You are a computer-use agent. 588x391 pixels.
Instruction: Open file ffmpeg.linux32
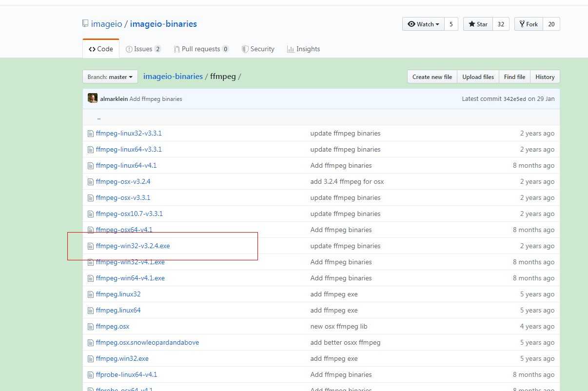click(x=118, y=294)
